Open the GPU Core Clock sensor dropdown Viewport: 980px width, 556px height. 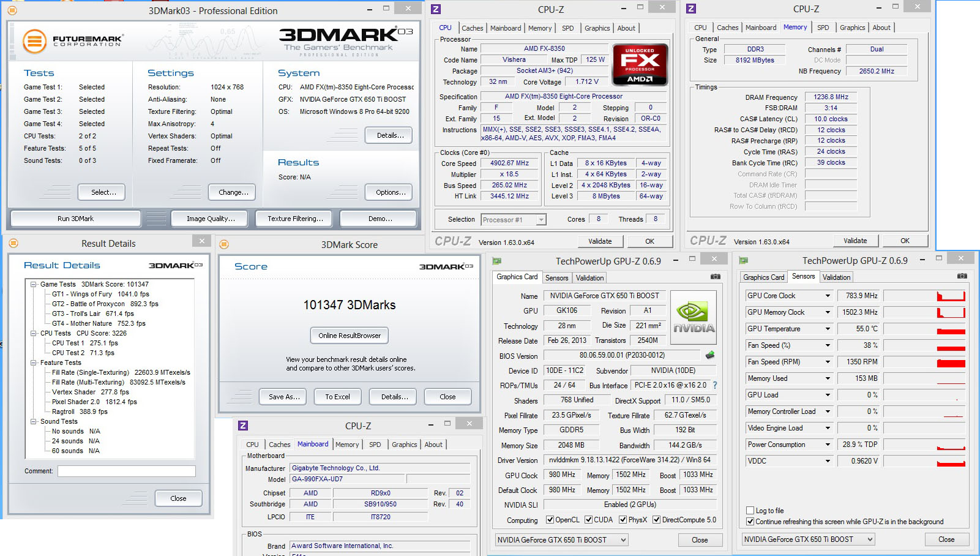click(828, 296)
